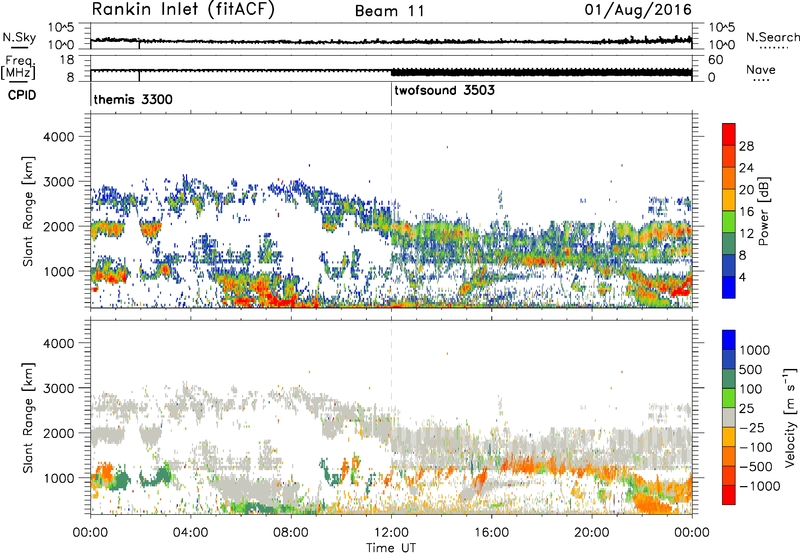This screenshot has height=554, width=800.
Task: Click the "N.Sky" legend label
Action: tap(19, 37)
